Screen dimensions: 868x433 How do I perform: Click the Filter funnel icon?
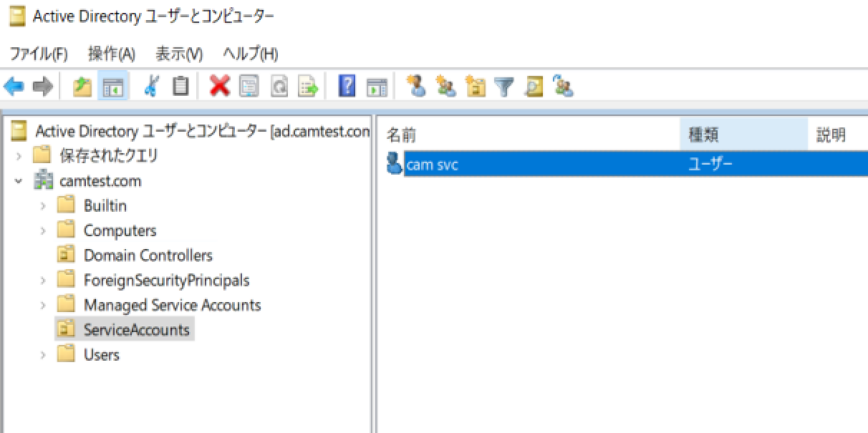coord(505,87)
